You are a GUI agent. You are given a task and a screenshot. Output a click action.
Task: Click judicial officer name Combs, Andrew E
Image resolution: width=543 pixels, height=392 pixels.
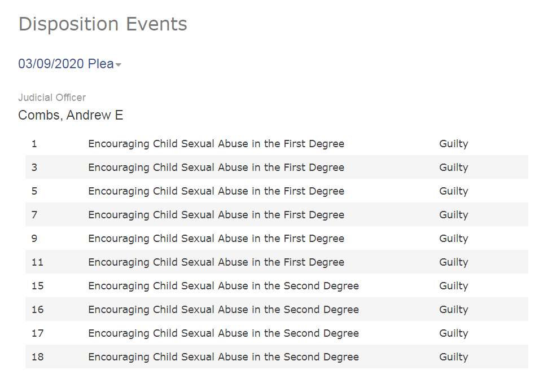pyautogui.click(x=71, y=115)
